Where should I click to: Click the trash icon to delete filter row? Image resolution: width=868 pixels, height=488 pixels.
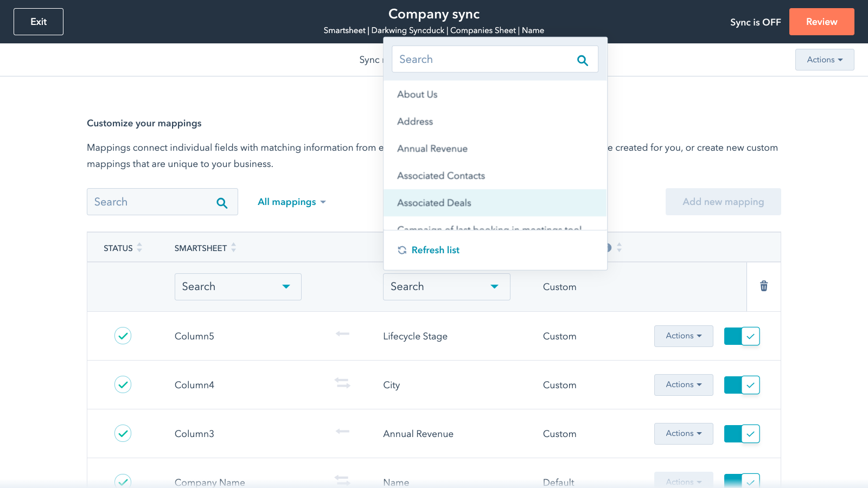763,286
